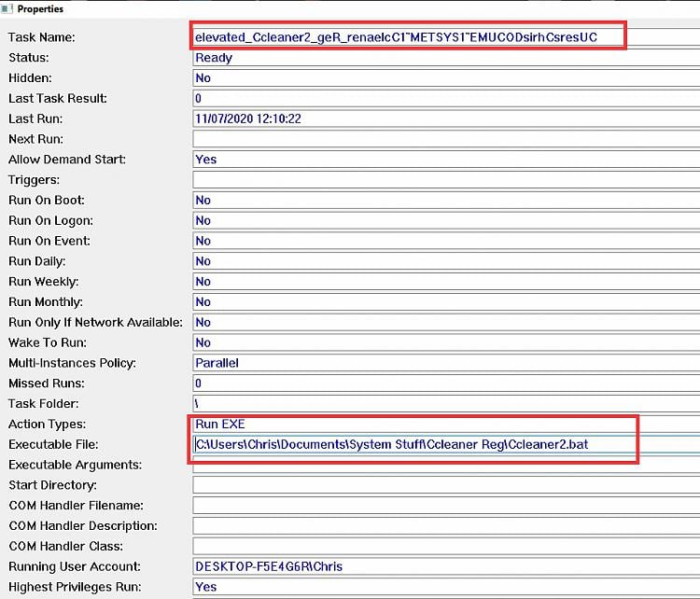Screen dimensions: 700x599
Task: Click the 'Executable Arguments:' label
Action: tap(75, 465)
